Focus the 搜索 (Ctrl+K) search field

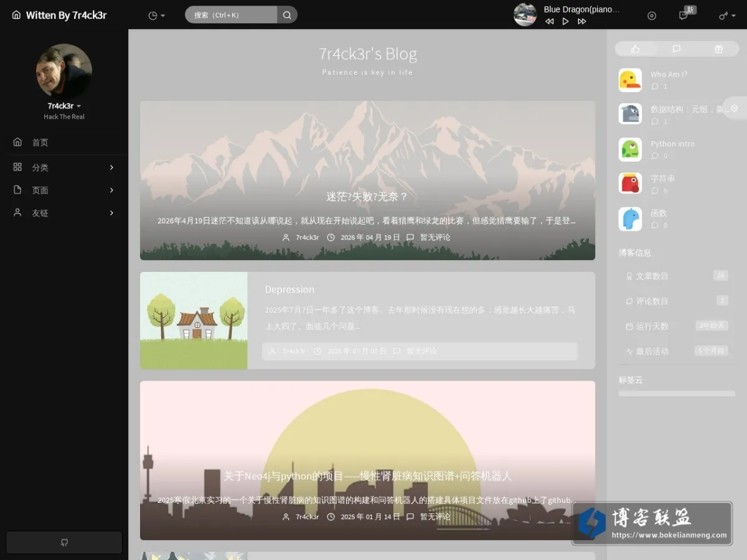[232, 15]
